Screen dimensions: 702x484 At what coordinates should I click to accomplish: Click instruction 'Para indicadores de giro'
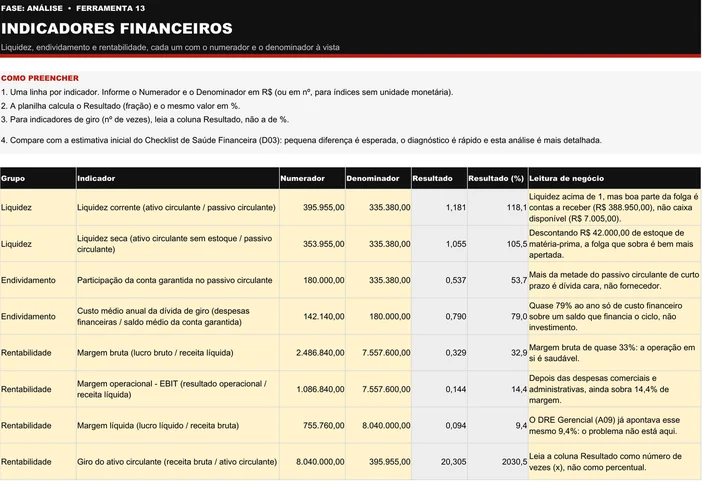click(x=145, y=120)
